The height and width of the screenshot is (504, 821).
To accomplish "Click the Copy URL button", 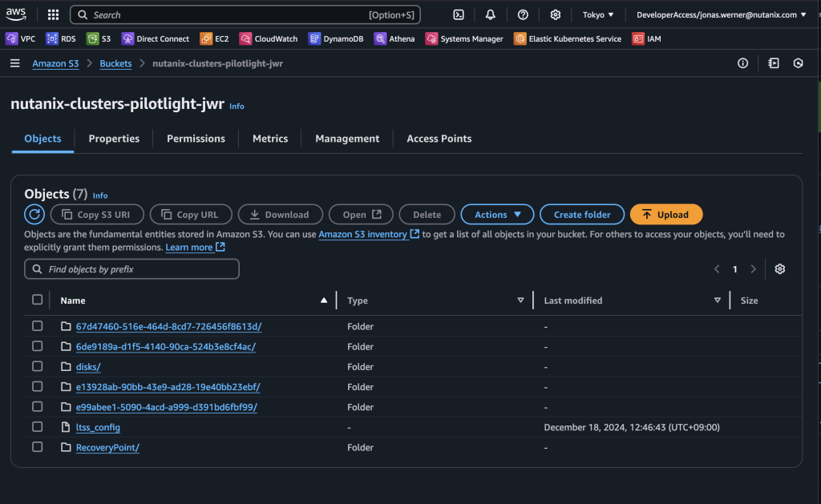I will (x=191, y=215).
